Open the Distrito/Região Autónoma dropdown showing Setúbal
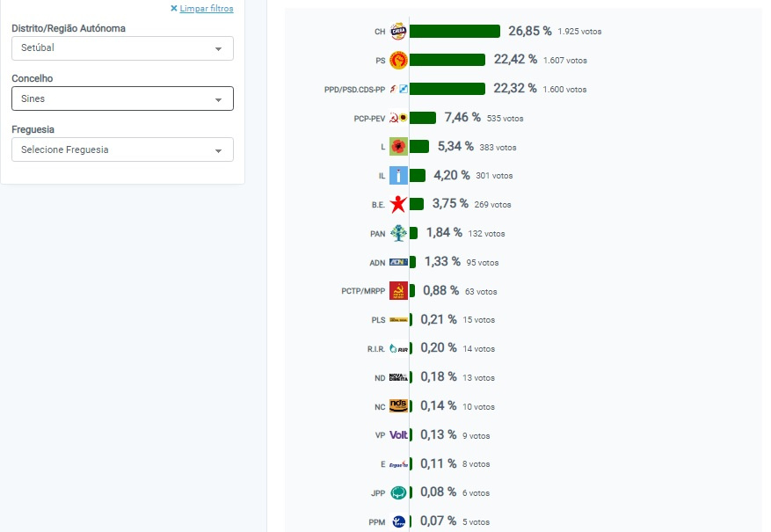 (x=122, y=48)
